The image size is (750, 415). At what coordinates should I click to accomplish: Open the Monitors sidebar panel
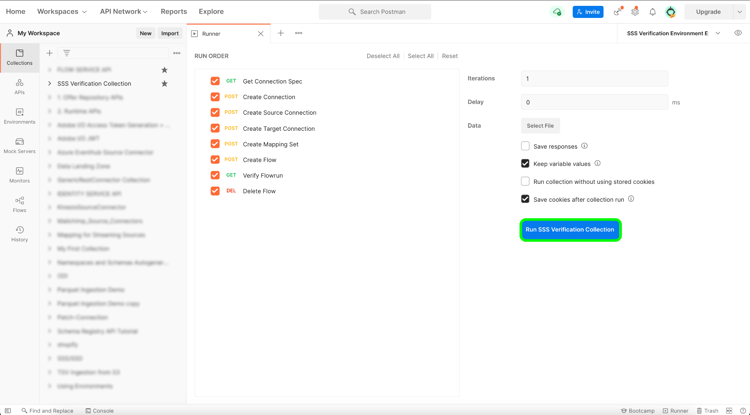click(20, 175)
